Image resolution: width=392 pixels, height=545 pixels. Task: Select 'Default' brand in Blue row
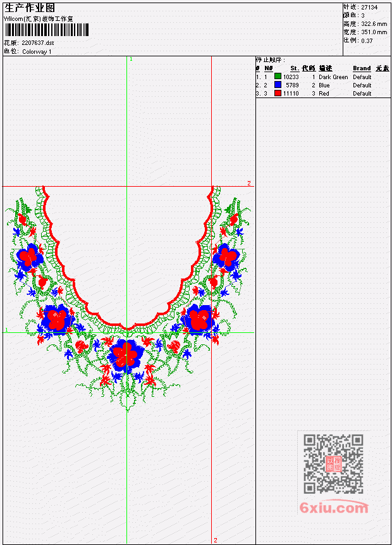pyautogui.click(x=362, y=85)
